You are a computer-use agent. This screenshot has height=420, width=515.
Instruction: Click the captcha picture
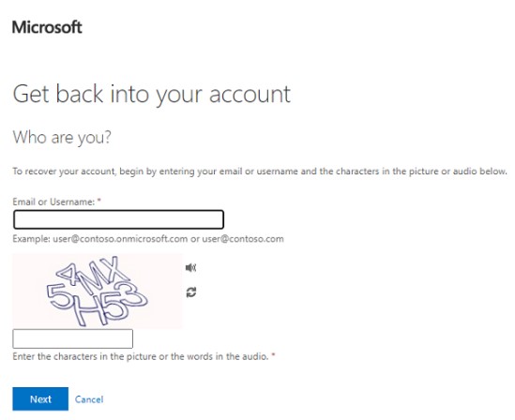click(x=98, y=291)
